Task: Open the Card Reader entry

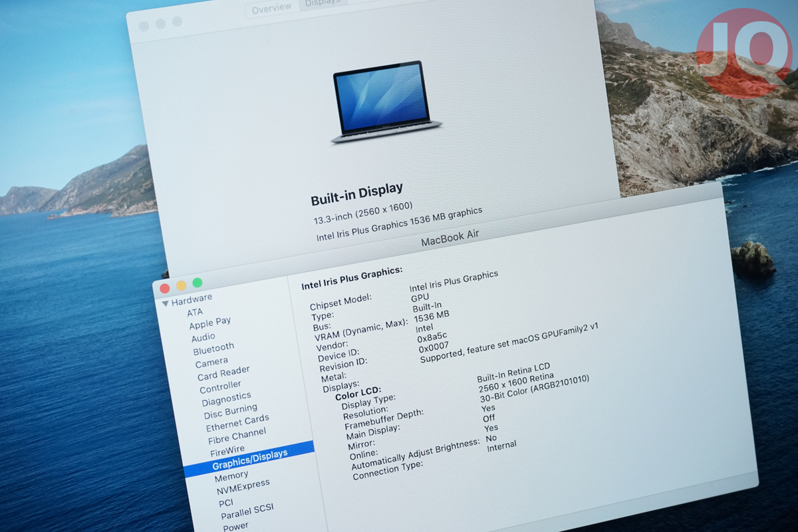Action: (x=223, y=373)
